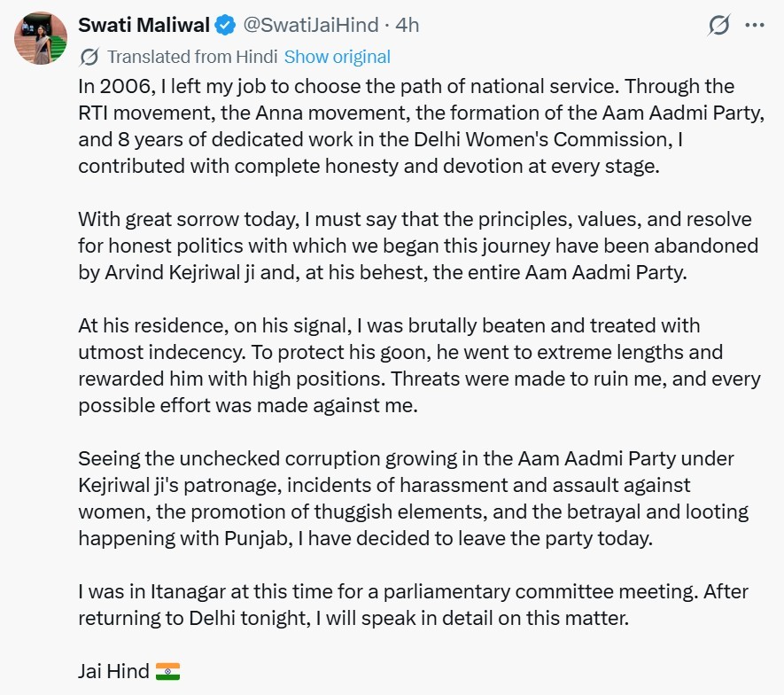Click the blue verified checkmark badge
This screenshot has width=784, height=695.
(x=225, y=25)
